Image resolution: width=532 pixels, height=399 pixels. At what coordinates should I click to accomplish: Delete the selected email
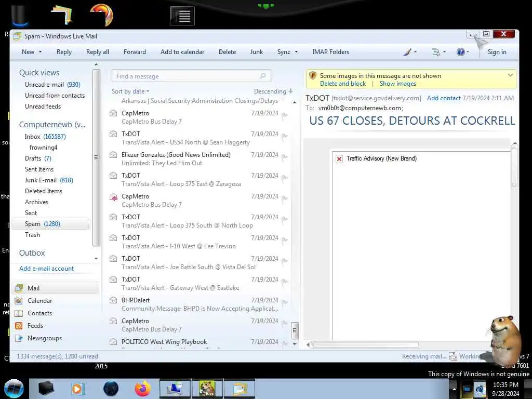(x=228, y=52)
